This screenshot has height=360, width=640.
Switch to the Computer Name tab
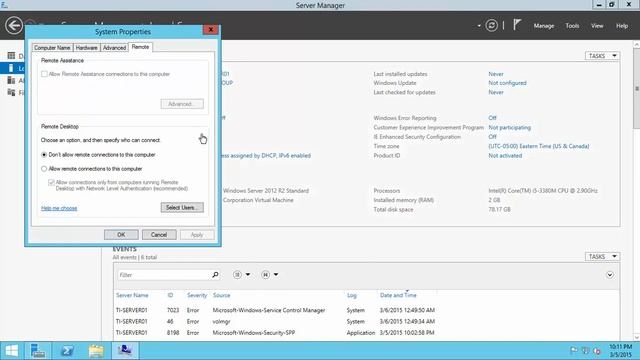[x=52, y=48]
